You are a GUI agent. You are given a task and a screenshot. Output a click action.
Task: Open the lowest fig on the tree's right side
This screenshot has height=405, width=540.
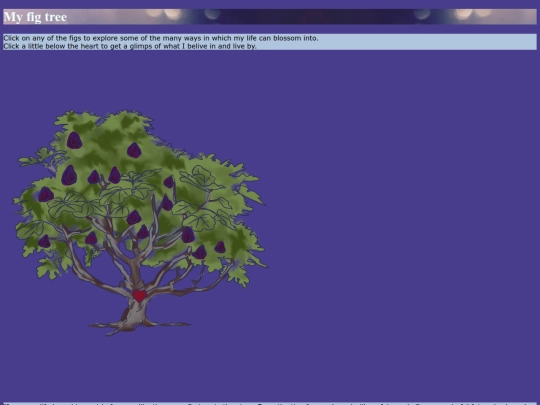tap(199, 252)
